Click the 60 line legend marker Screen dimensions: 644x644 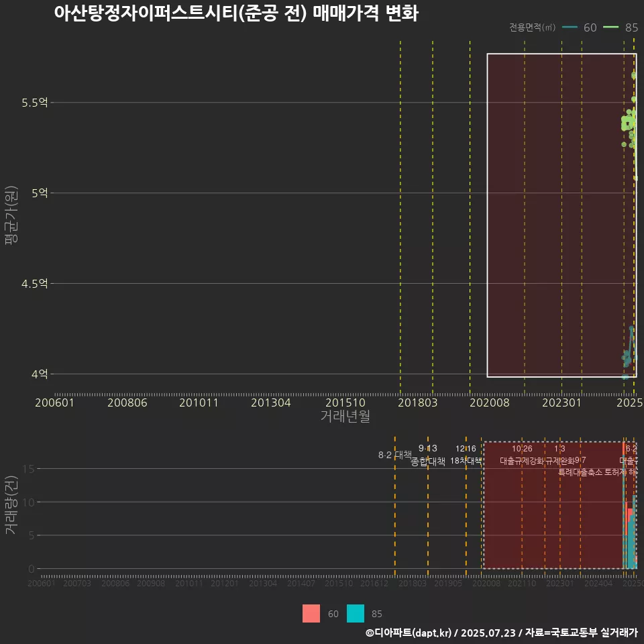[x=570, y=28]
